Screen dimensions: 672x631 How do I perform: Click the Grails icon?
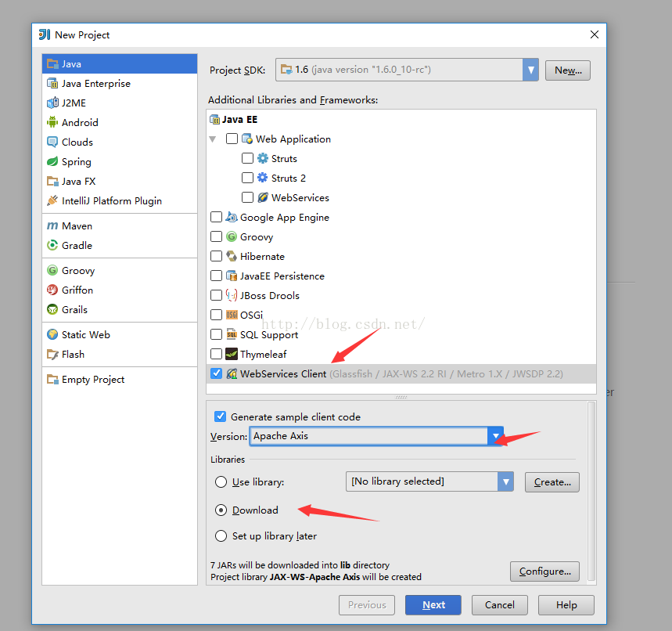(52, 309)
